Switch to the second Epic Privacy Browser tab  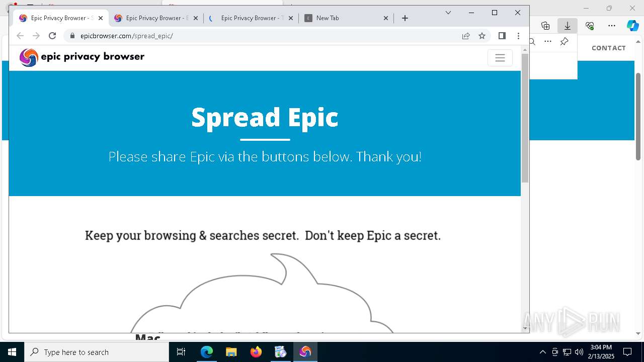click(156, 18)
